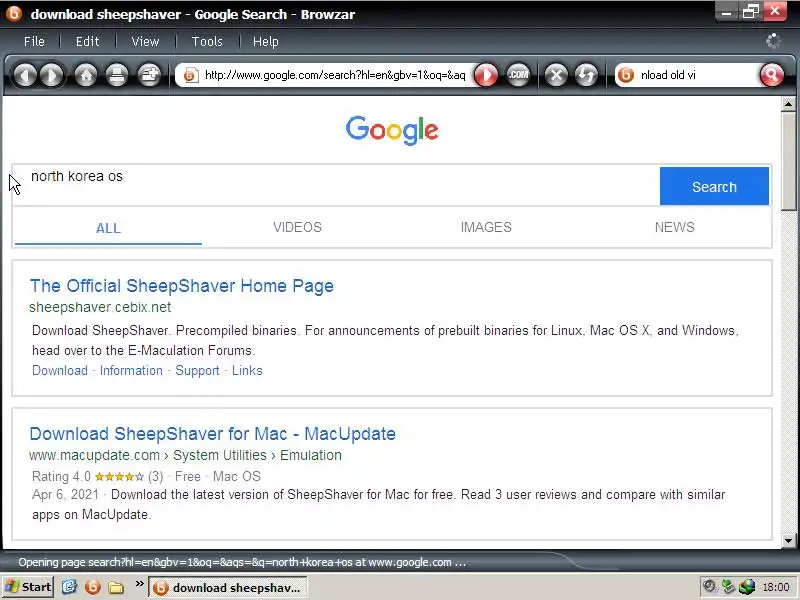Viewport: 800px width, 600px height.
Task: Refresh the page with the reload icon
Action: coord(586,76)
